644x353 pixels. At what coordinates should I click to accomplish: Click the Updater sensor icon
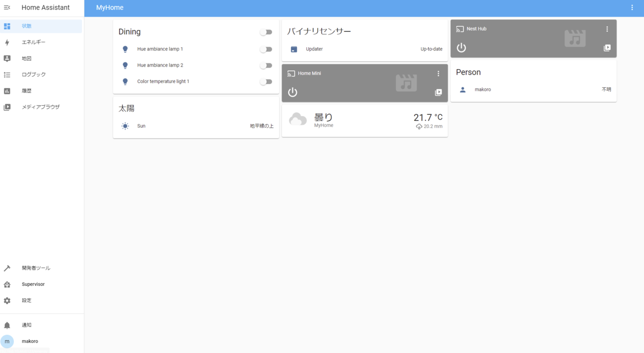pyautogui.click(x=294, y=49)
